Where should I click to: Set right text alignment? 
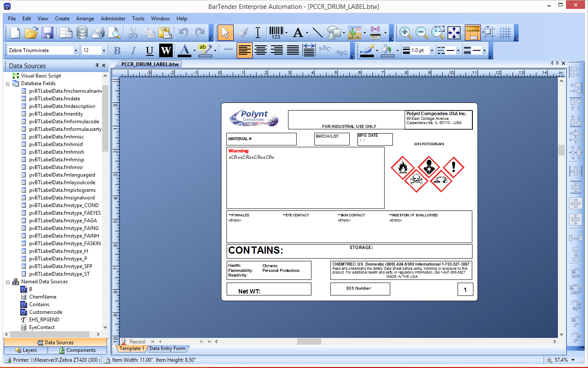click(277, 50)
